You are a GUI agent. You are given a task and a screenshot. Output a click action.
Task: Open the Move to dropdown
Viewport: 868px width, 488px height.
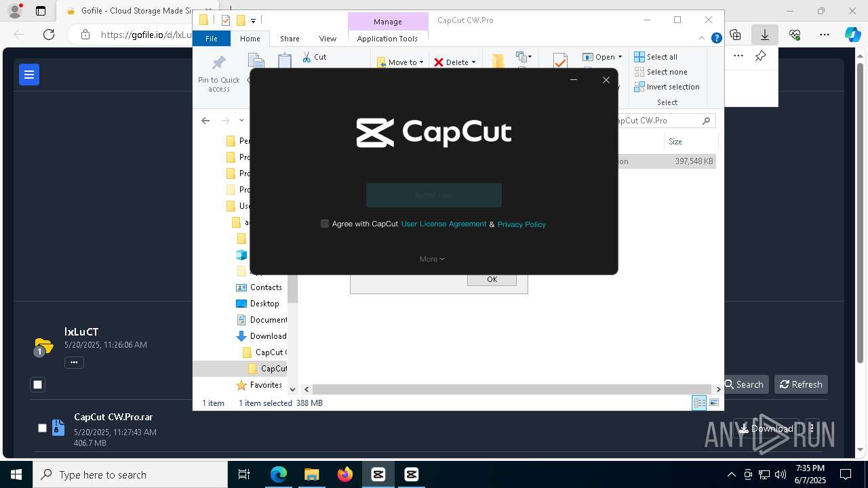400,62
